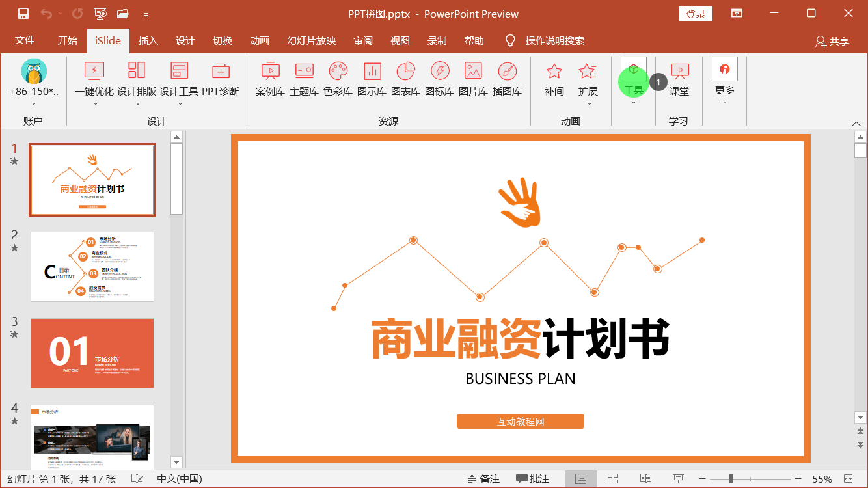Click 中文(中国) language indicator
This screenshot has width=868, height=488.
180,479
